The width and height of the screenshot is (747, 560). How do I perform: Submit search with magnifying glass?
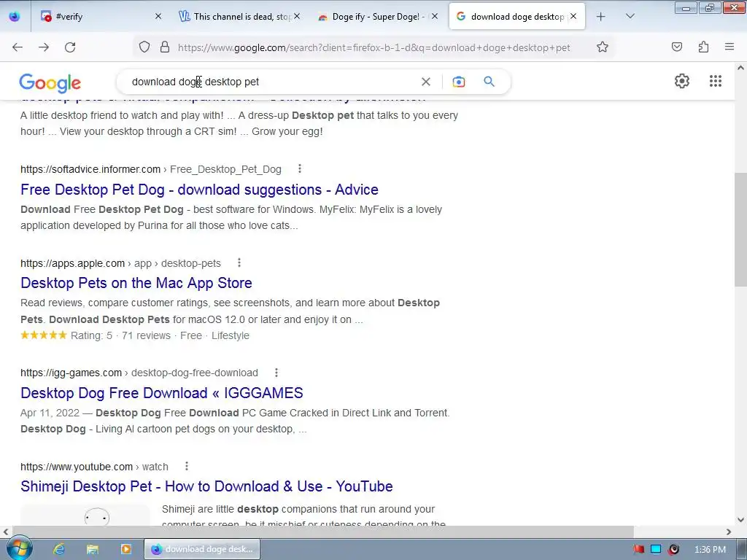pyautogui.click(x=489, y=82)
